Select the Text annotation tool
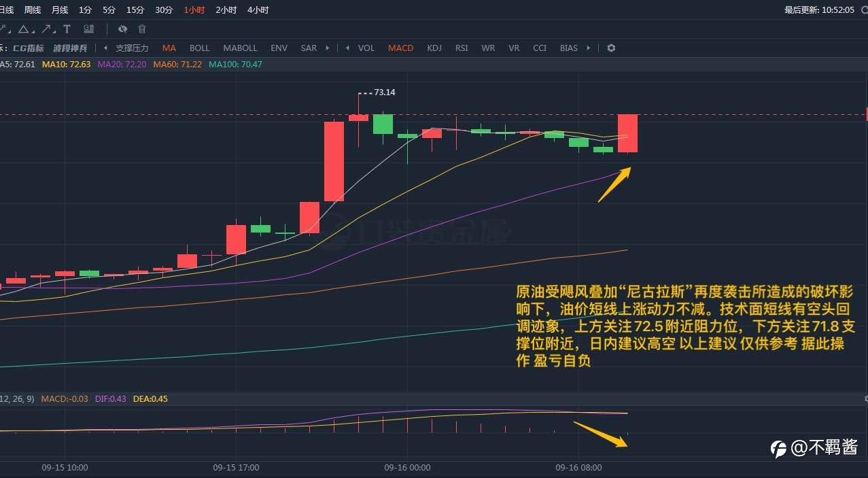 pos(67,29)
